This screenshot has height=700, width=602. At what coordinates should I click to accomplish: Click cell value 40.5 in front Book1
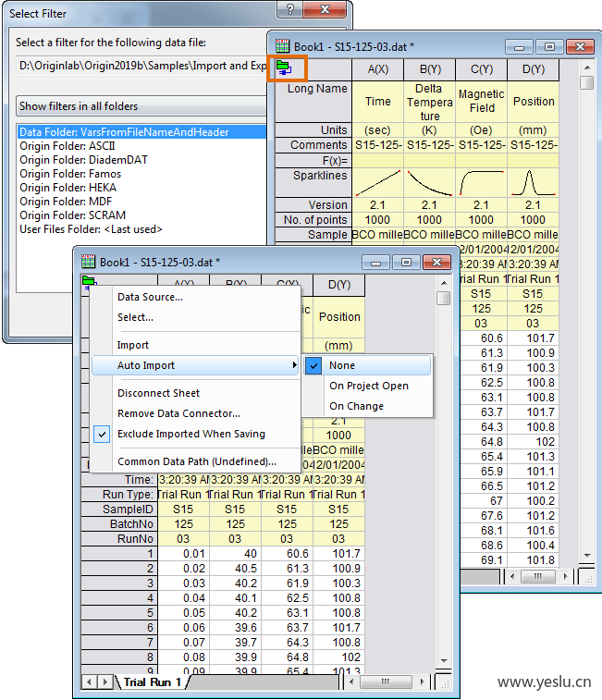pyautogui.click(x=235, y=569)
